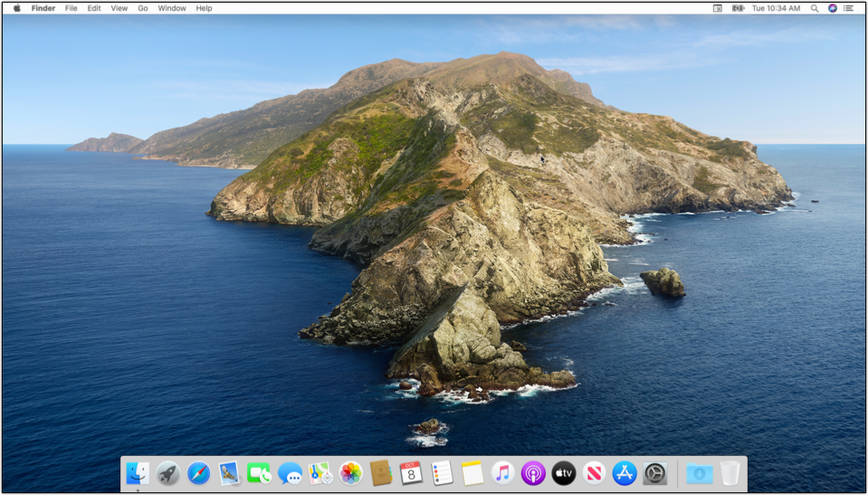This screenshot has width=868, height=495.
Task: Open the Go menu
Action: [143, 8]
